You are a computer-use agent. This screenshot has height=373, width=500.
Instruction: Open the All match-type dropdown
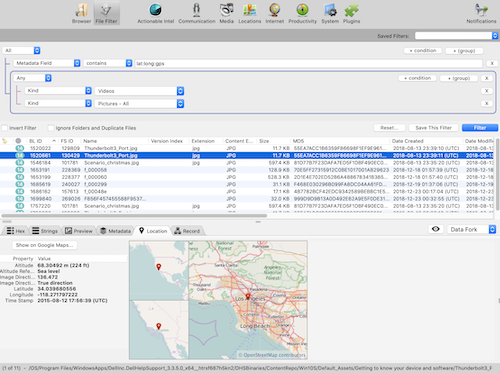pos(22,51)
